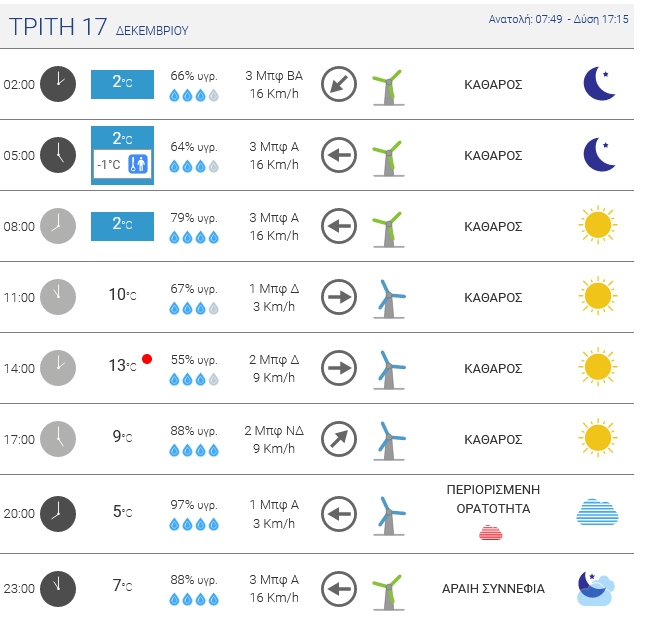Image resolution: width=646 pixels, height=620 pixels.
Task: Click the sunrise and sunset times text
Action: coord(558,19)
